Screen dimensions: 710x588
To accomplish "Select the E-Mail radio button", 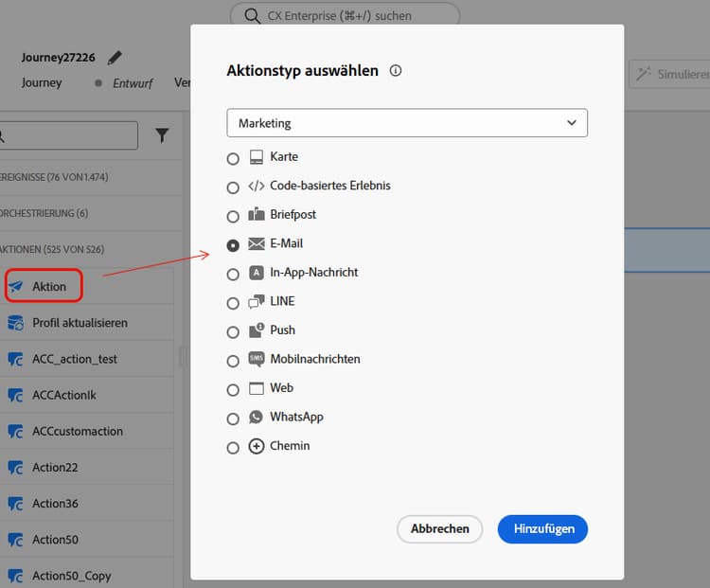I will click(x=233, y=245).
